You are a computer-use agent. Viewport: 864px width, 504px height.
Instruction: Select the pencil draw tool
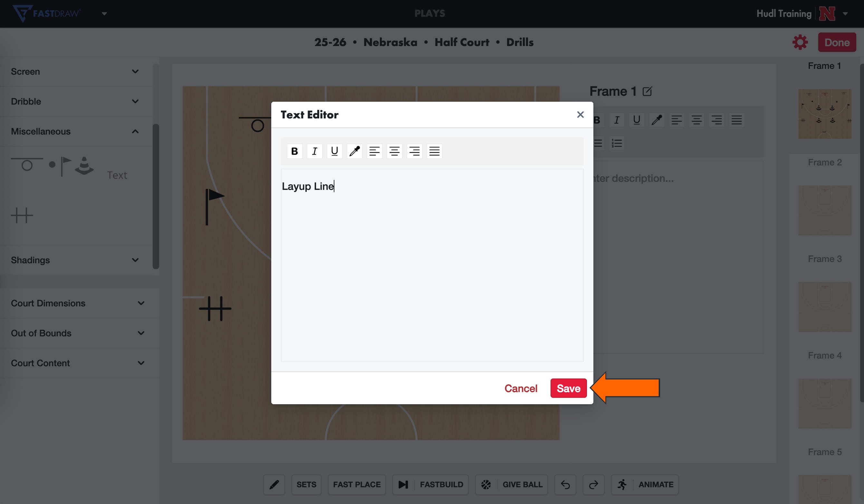coord(274,484)
